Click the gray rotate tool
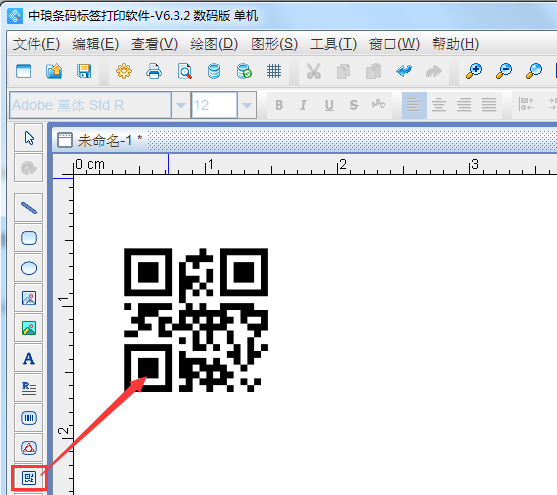The image size is (557, 495). tap(29, 168)
